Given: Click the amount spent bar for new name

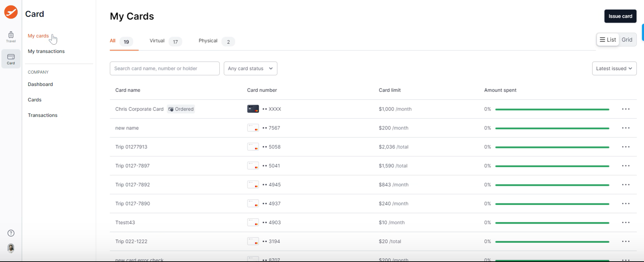Looking at the screenshot, I should click(552, 128).
